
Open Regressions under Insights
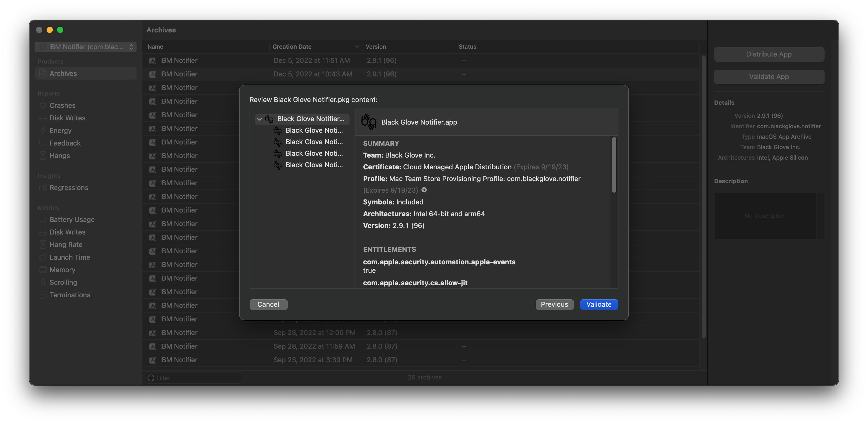tap(69, 188)
